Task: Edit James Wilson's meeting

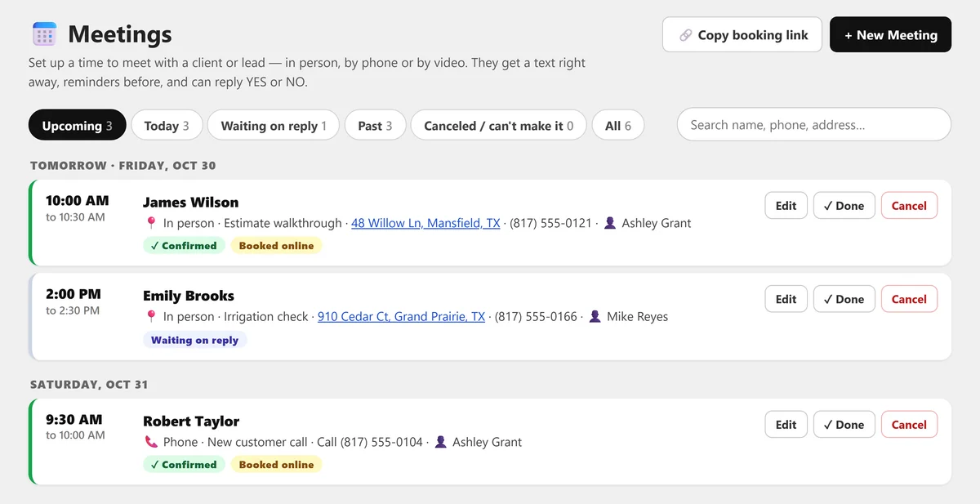Action: coord(786,206)
